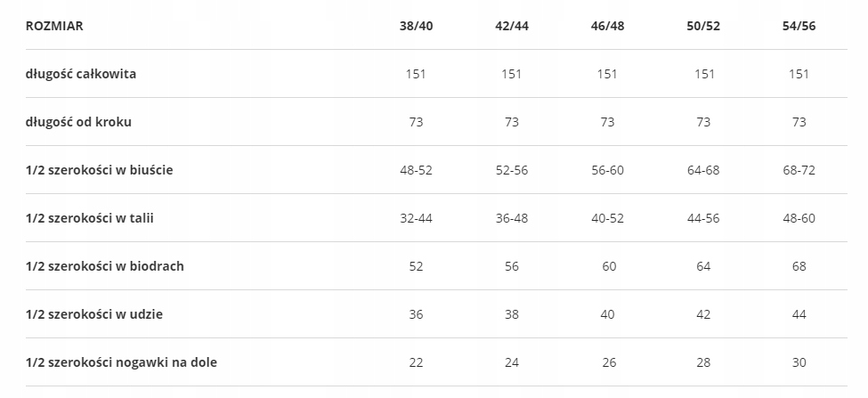Click the 48-52 bust width value
The height and width of the screenshot is (398, 868).
(x=416, y=170)
